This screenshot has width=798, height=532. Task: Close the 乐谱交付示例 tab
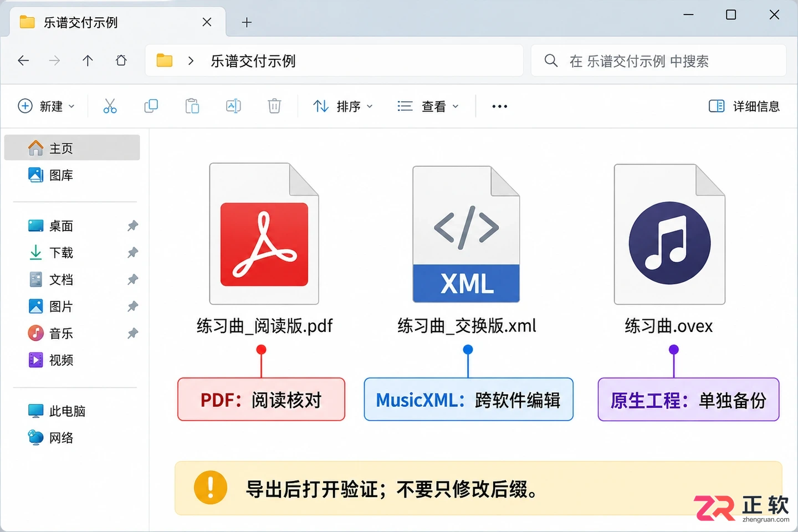point(207,22)
